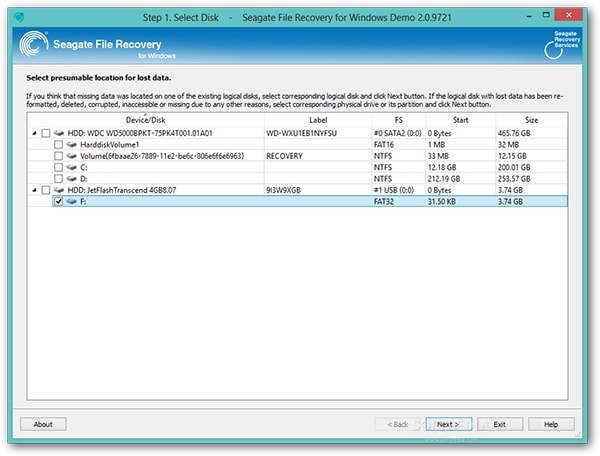Screen dimensions: 600x456
Task: Select HDD: WDC WD5000BPKT row
Action: pyautogui.click(x=297, y=133)
